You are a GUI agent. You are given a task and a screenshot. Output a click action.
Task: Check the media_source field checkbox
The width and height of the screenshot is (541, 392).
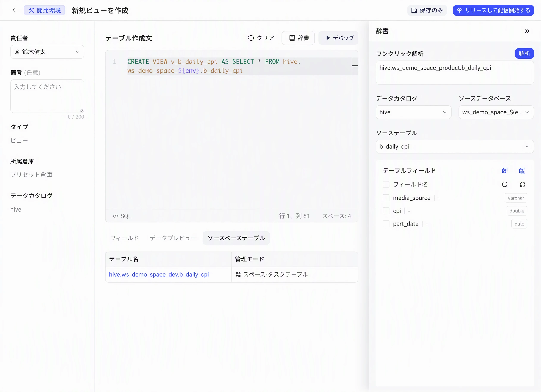point(386,198)
